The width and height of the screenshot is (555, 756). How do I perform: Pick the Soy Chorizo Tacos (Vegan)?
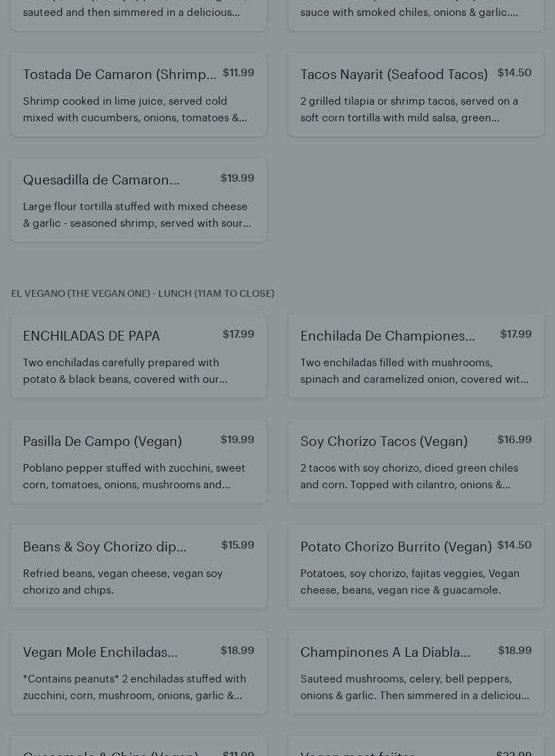[384, 442]
